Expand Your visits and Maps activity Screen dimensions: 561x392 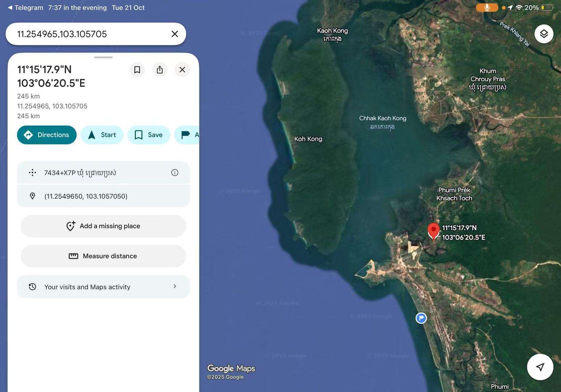pyautogui.click(x=103, y=287)
